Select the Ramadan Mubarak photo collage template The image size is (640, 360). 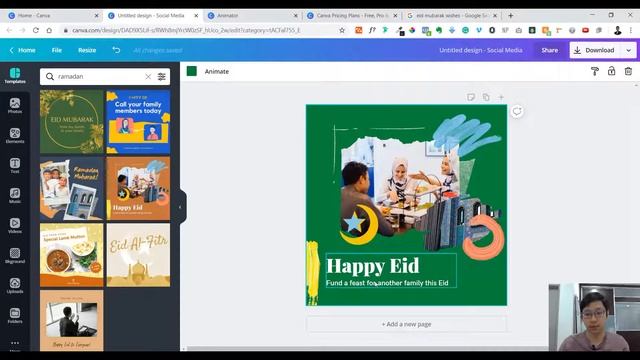pos(71,188)
